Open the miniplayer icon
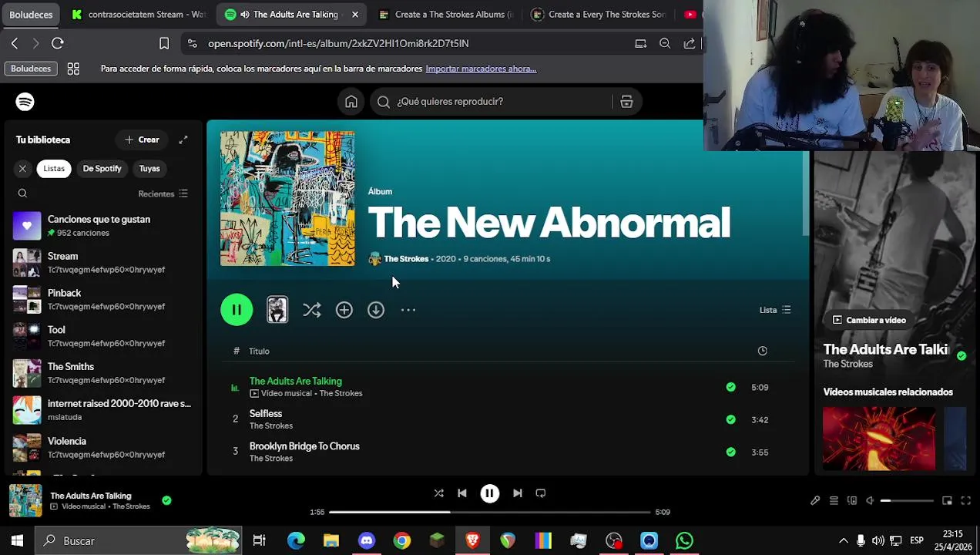The height and width of the screenshot is (555, 980). (x=947, y=501)
